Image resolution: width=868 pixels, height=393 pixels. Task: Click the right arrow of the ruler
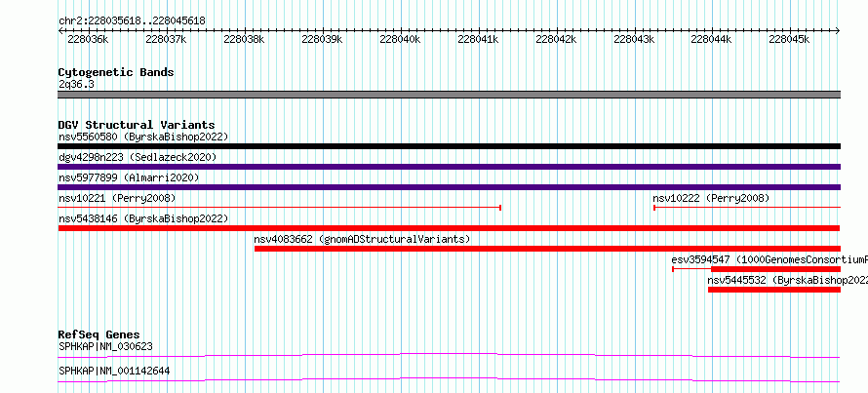(x=838, y=31)
